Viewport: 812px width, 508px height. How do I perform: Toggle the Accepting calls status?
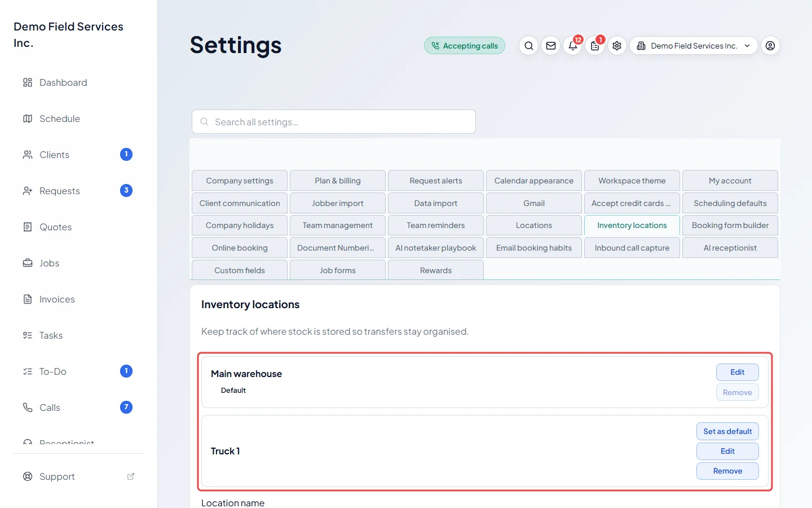point(465,46)
